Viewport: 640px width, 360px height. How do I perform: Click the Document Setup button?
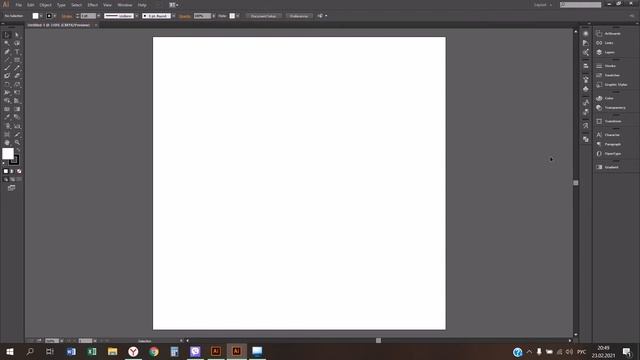(263, 16)
